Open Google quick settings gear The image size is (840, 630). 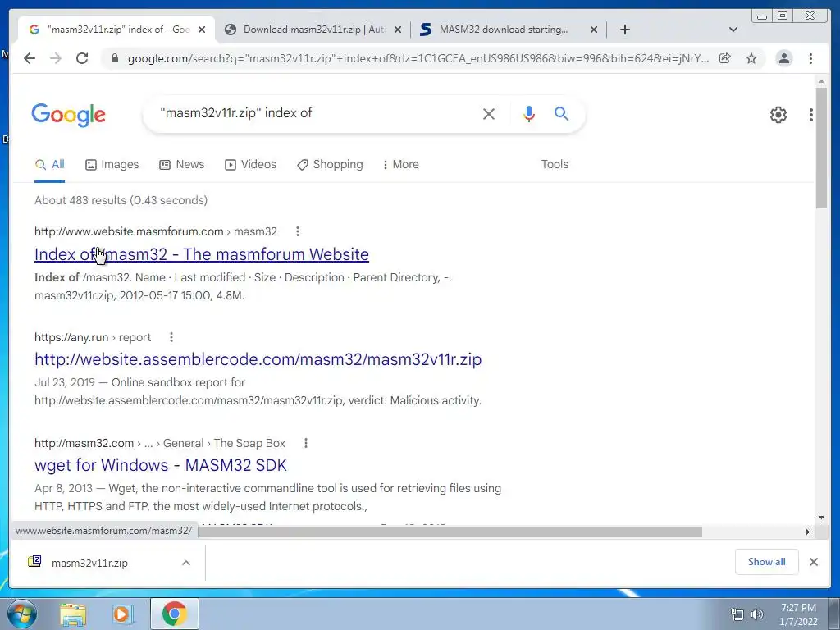tap(778, 115)
